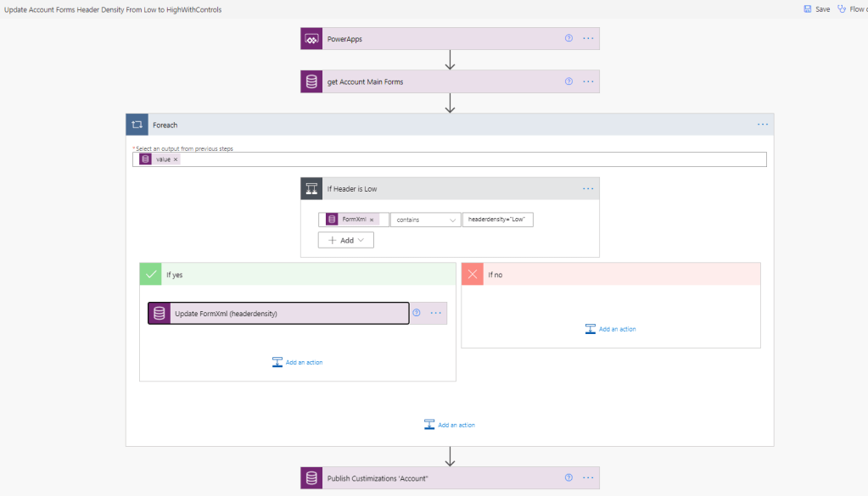Select the Update FormXml (headerdensity) action

[x=280, y=314]
